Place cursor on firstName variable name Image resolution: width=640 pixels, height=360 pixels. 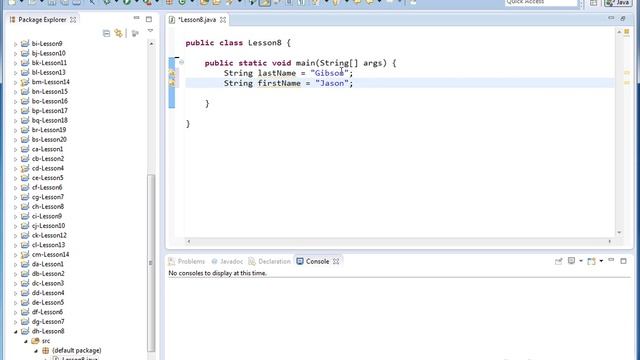coord(279,83)
